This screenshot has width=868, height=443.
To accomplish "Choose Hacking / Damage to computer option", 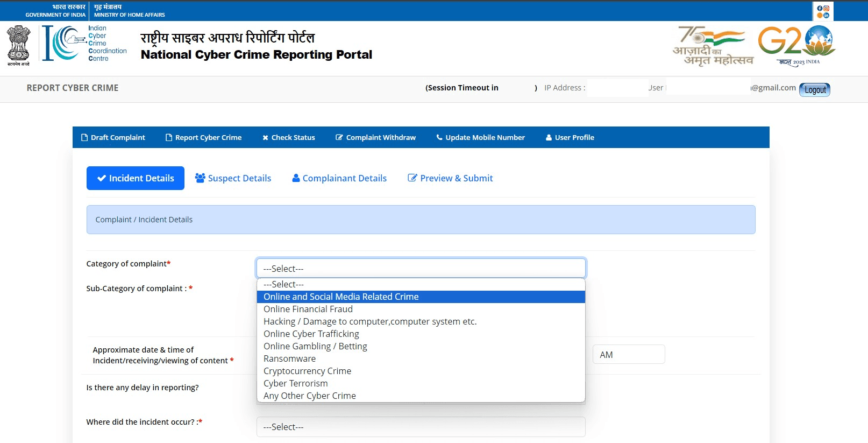I will (x=421, y=321).
